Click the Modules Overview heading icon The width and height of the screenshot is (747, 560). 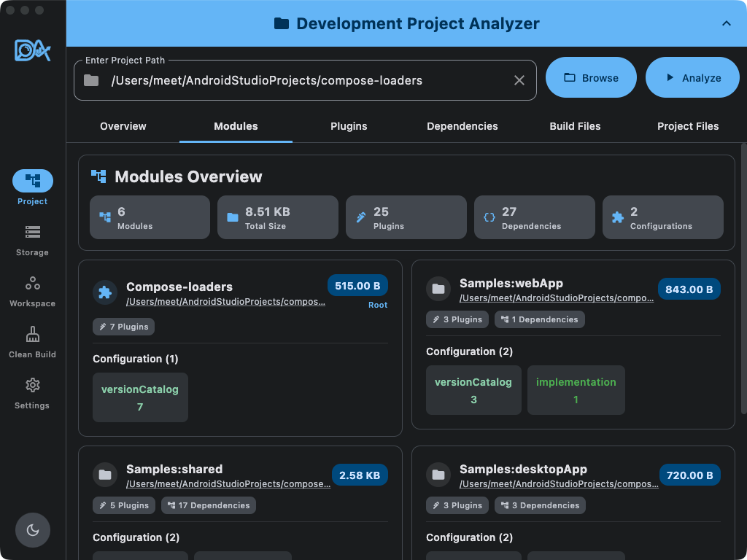point(98,176)
